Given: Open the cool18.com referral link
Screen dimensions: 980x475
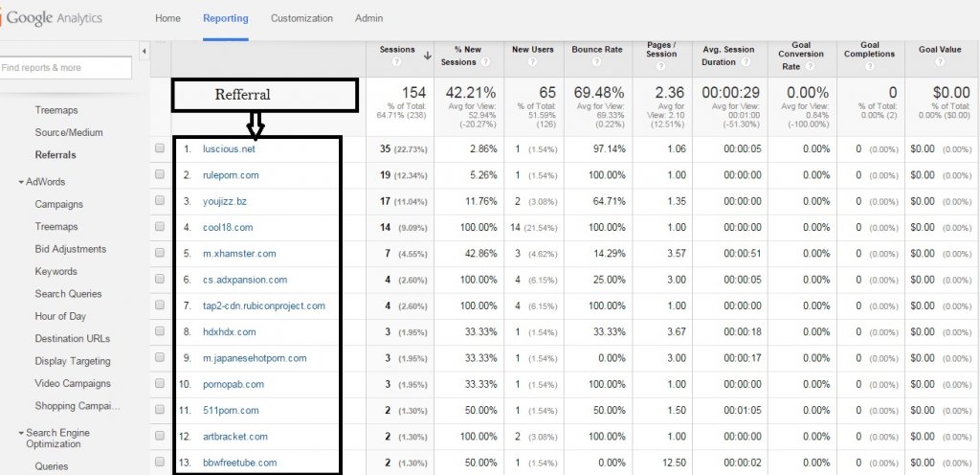Looking at the screenshot, I should pos(228,228).
